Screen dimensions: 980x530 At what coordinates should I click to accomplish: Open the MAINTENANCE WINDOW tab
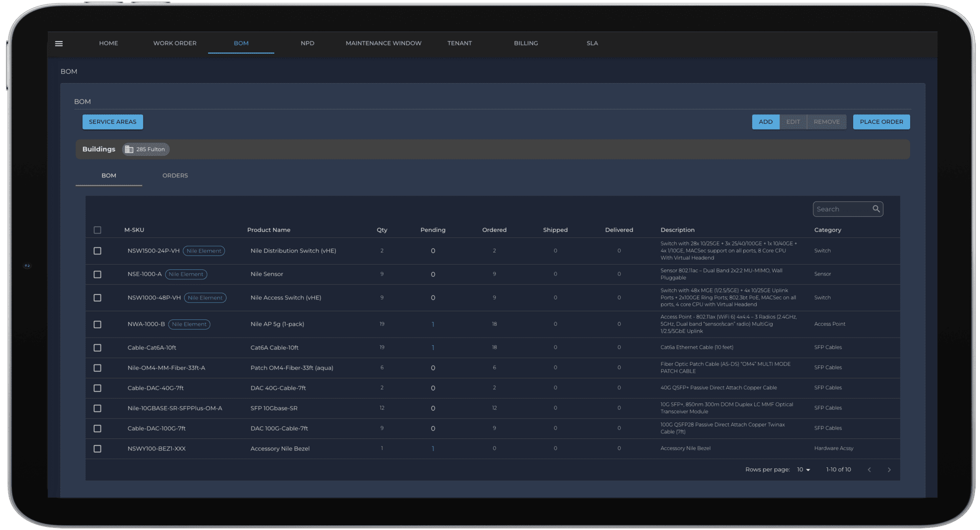[384, 43]
